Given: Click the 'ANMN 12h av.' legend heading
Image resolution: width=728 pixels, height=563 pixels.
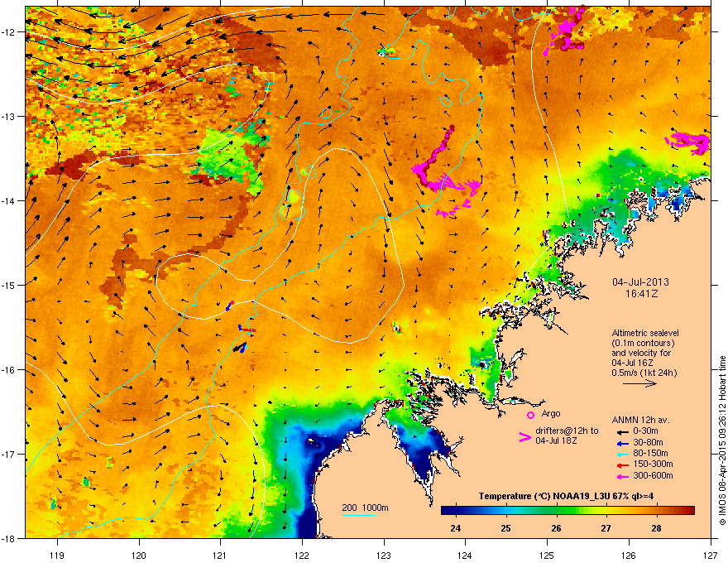Looking at the screenshot, I should 640,420.
